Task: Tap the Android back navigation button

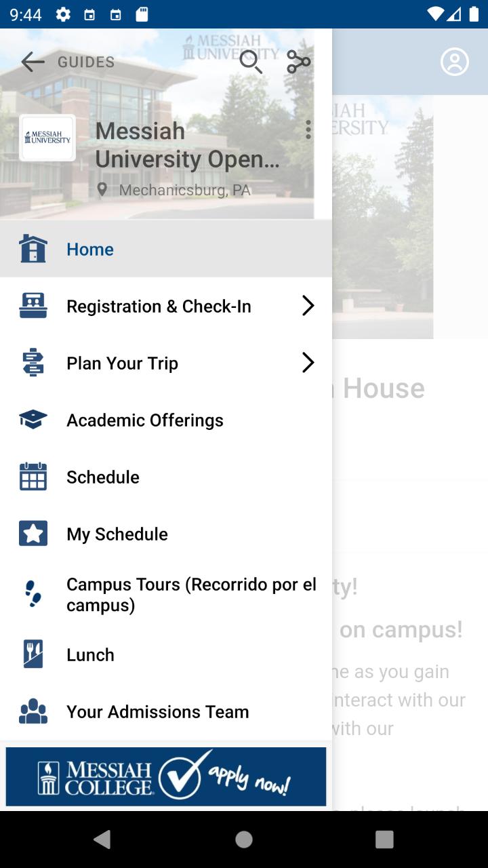Action: [x=102, y=840]
